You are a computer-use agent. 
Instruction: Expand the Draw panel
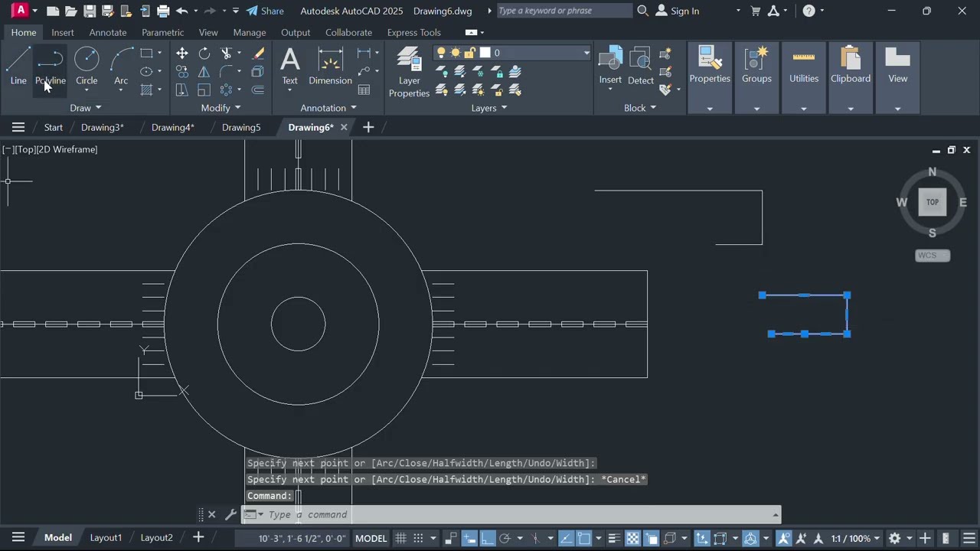click(x=86, y=108)
